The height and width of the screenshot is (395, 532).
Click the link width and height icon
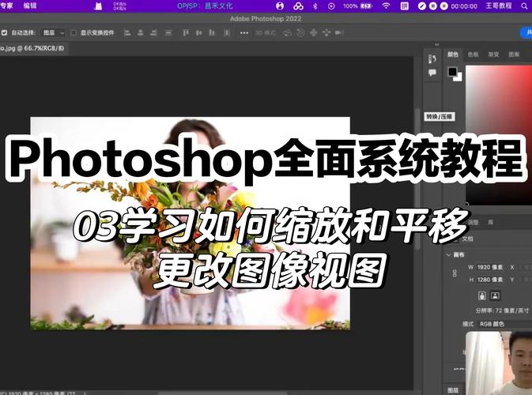click(x=455, y=273)
